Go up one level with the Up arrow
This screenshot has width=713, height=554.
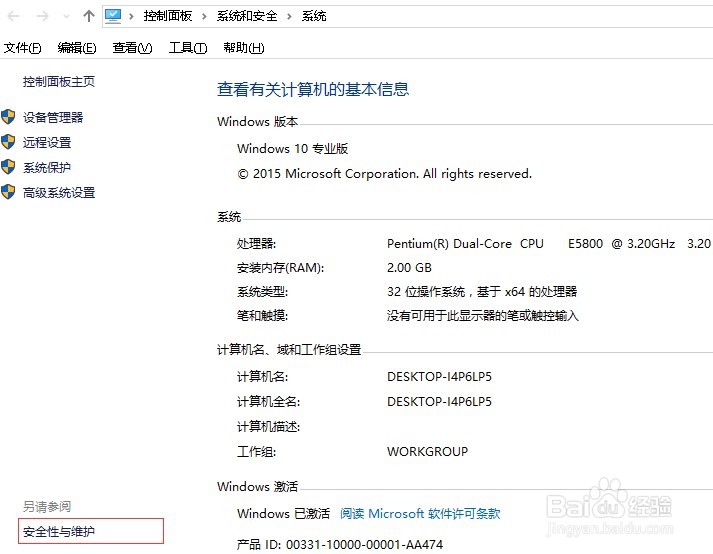pyautogui.click(x=89, y=16)
